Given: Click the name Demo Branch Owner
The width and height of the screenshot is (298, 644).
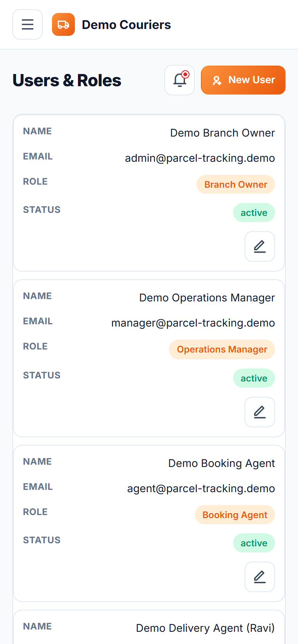Looking at the screenshot, I should [222, 133].
